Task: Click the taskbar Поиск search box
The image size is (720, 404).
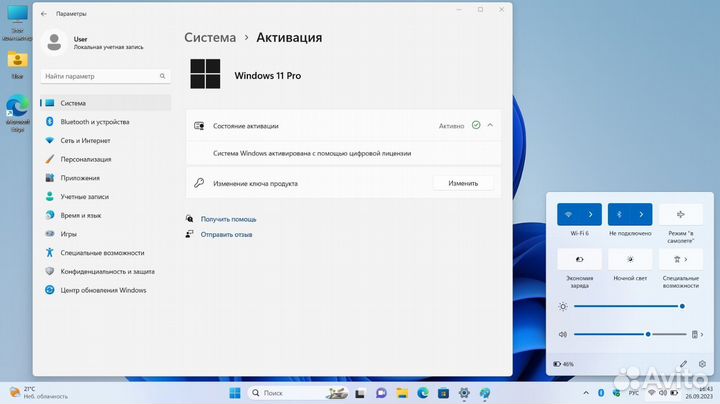Action: (x=298, y=393)
